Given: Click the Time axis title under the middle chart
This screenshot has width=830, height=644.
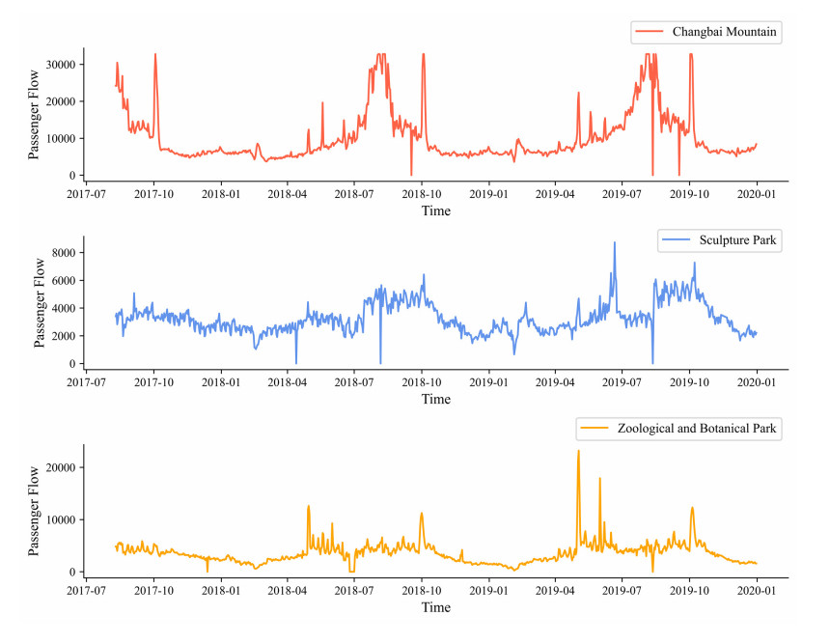Looking at the screenshot, I should point(435,399).
